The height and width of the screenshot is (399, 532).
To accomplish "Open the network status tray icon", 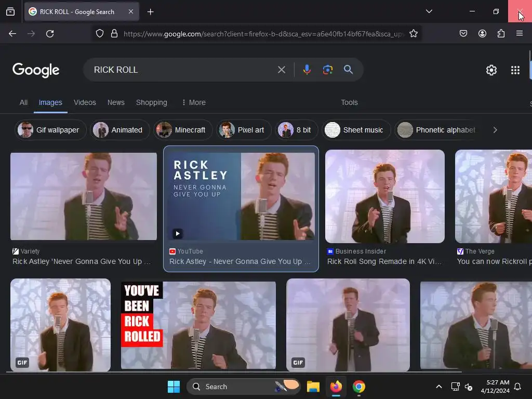I will 455,387.
